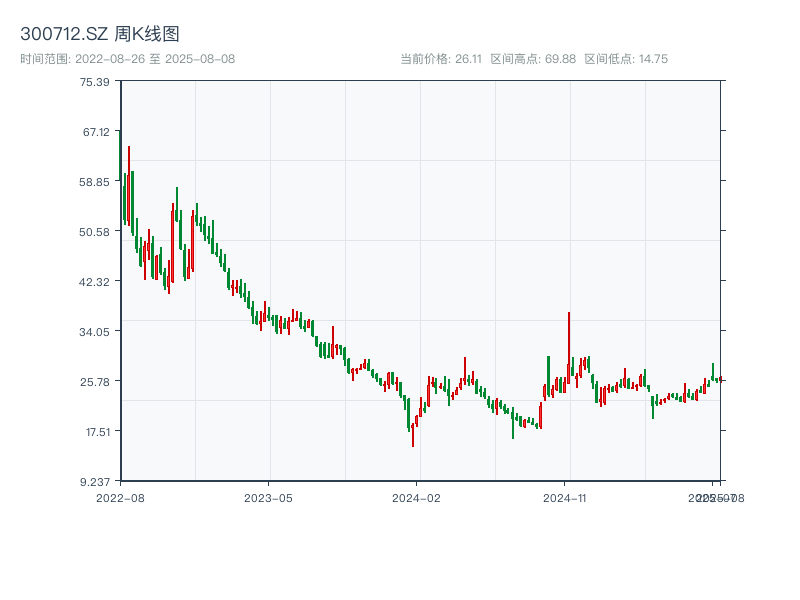Click the y-axis value 9.237
This screenshot has height=600, width=800.
coord(95,482)
